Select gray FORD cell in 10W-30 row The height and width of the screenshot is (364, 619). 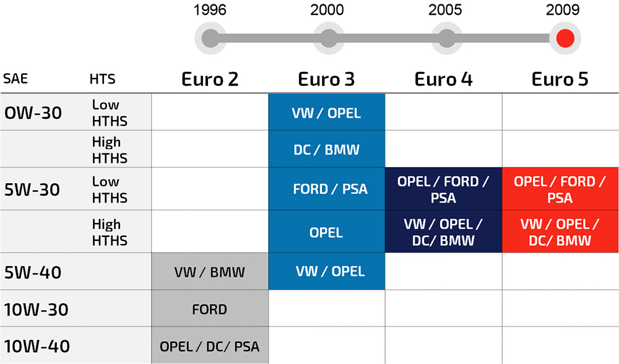pos(210,308)
